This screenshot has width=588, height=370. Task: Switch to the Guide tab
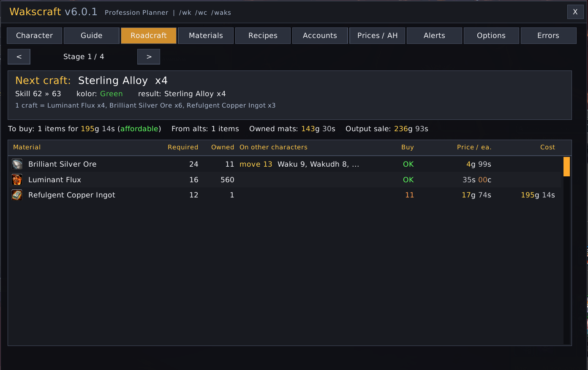[x=92, y=35]
